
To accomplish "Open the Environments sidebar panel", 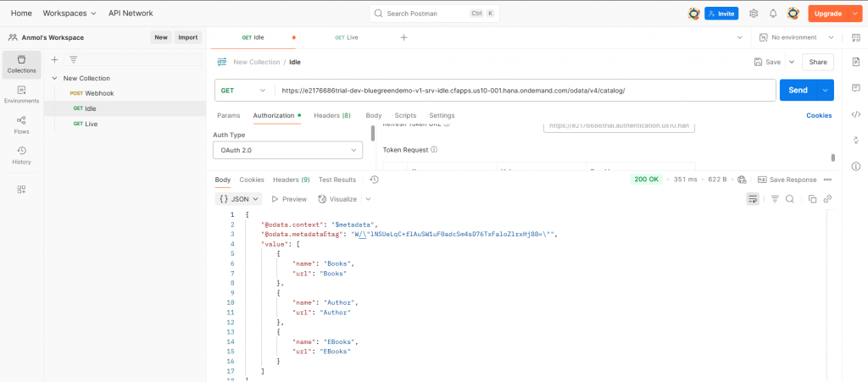I will 21,95.
